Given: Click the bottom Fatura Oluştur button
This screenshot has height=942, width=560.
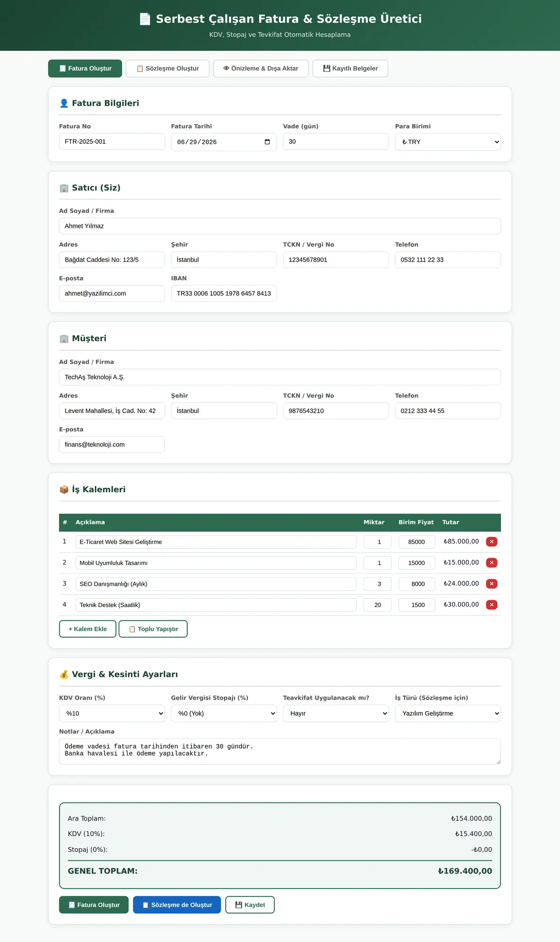Looking at the screenshot, I should pyautogui.click(x=94, y=905).
